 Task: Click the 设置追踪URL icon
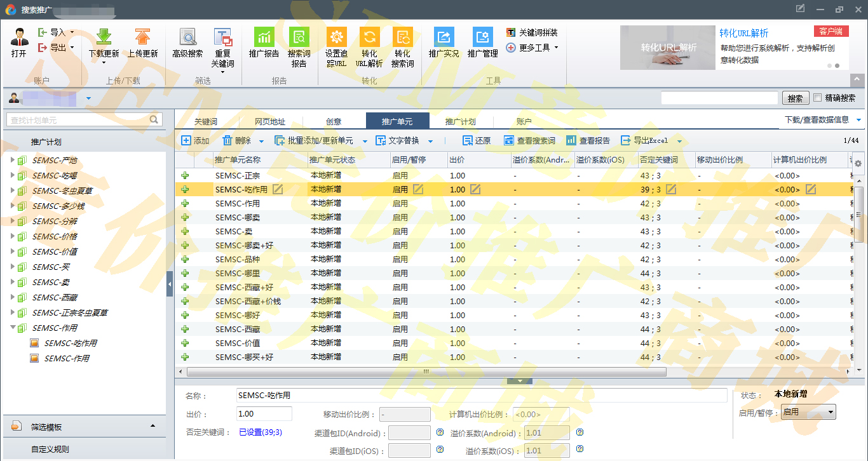(336, 37)
